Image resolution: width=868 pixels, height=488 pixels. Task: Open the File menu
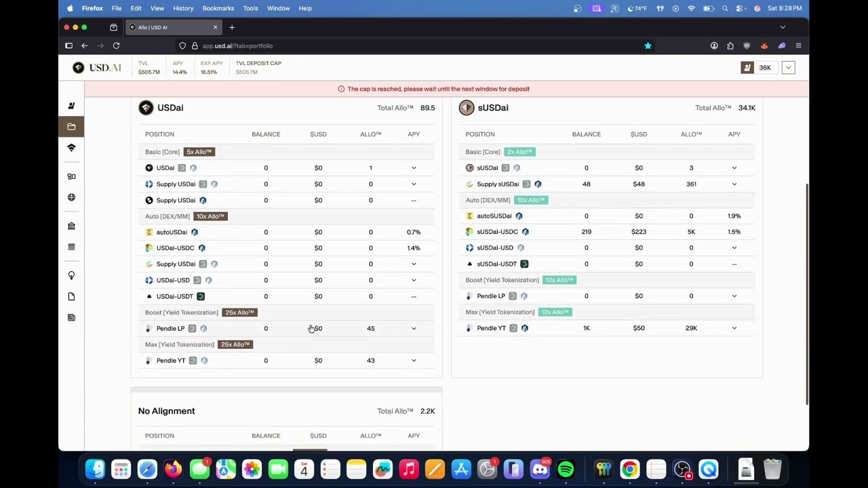[117, 8]
